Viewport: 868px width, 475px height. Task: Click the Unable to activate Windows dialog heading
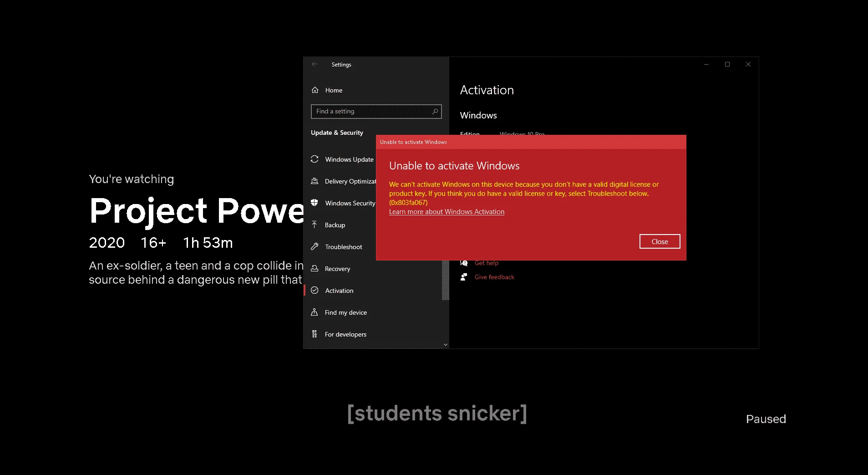pyautogui.click(x=454, y=166)
